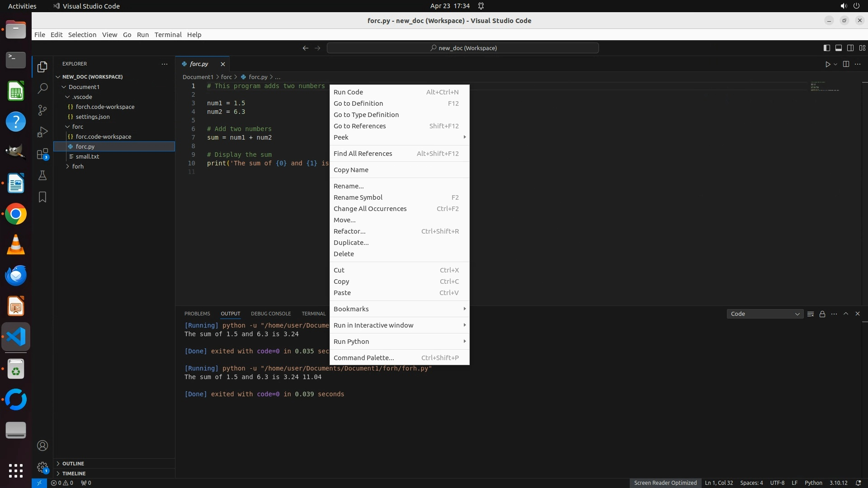Toggle the output scroll lock icon
This screenshot has height=488, width=868.
click(x=822, y=314)
